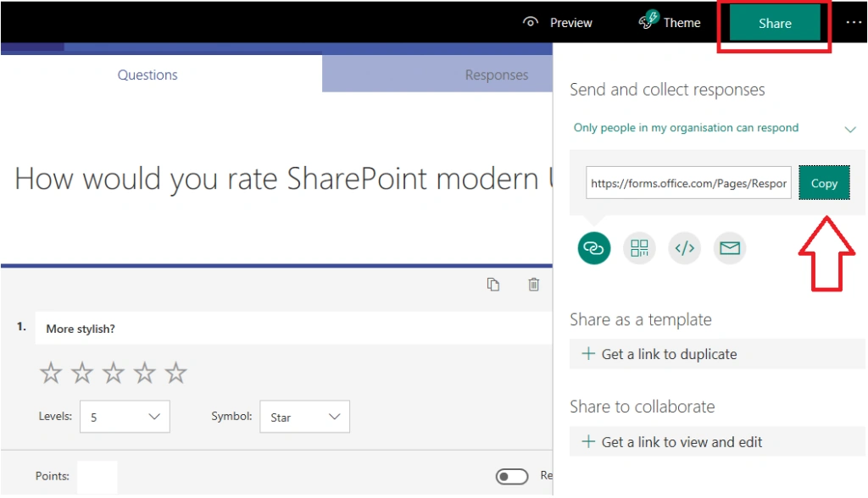Click Theme text in top bar

pos(682,23)
